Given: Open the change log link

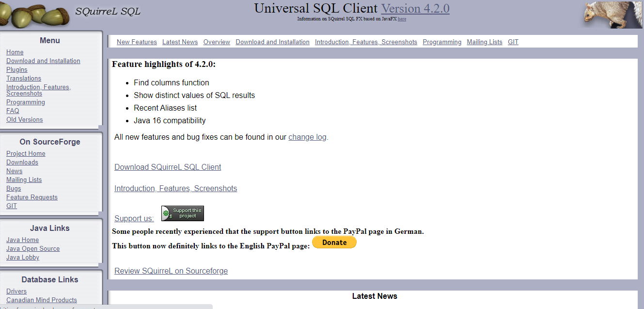Looking at the screenshot, I should click(307, 137).
